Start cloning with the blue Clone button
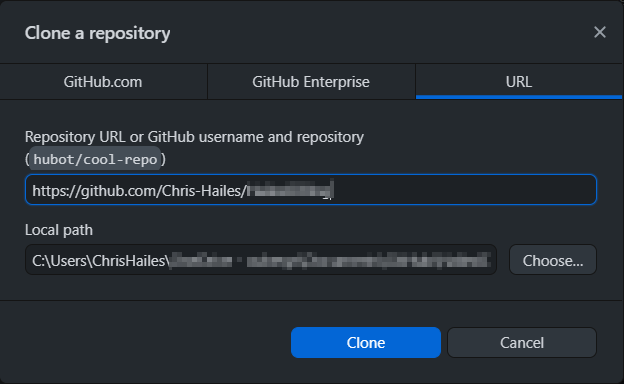Screen dimensions: 624x384 click(x=366, y=343)
